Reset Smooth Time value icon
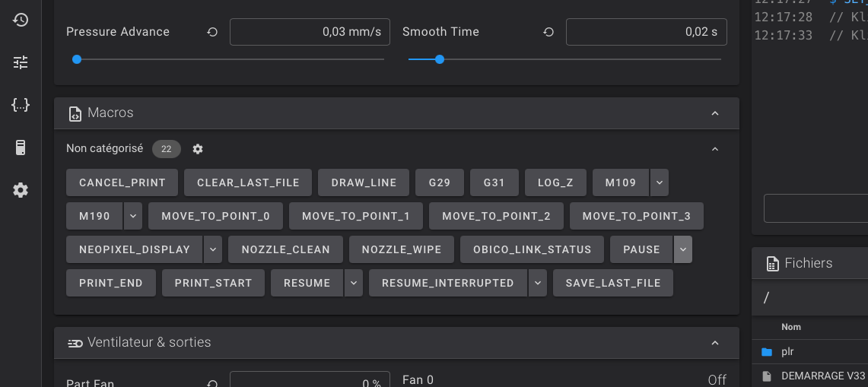Viewport: 868px width, 387px height. [x=548, y=32]
